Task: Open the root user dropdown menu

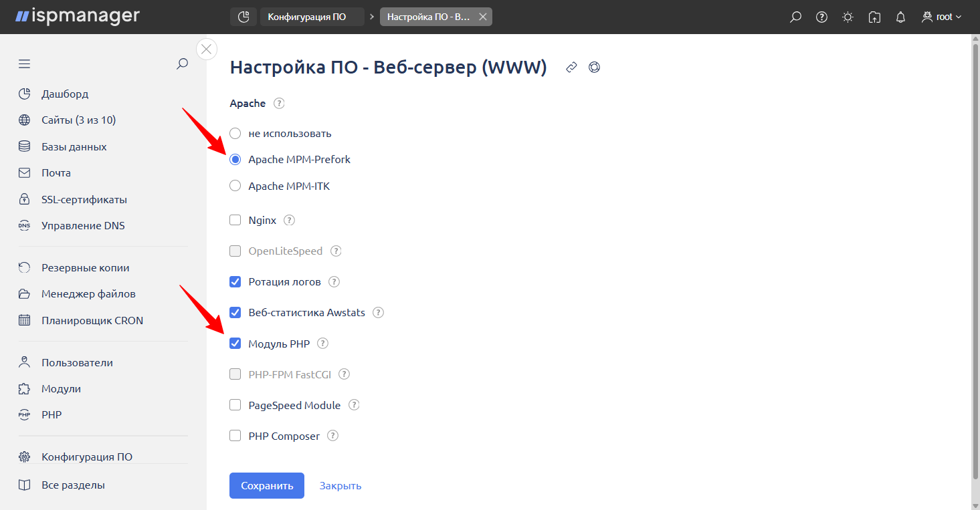Action: (942, 17)
